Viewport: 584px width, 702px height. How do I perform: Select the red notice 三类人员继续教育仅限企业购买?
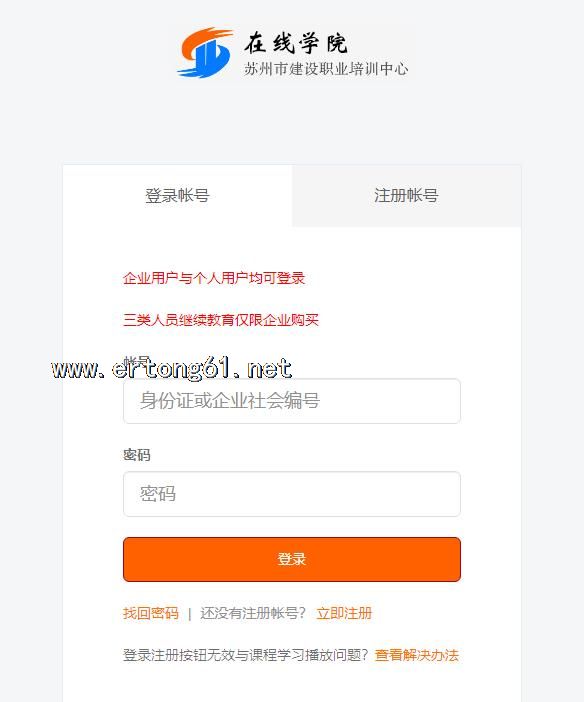(x=221, y=320)
